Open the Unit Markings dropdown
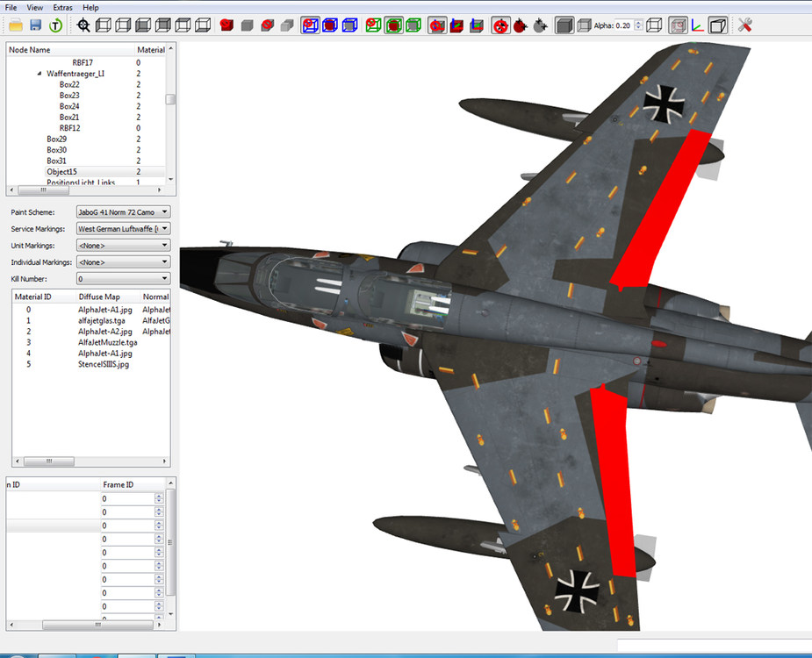 123,245
